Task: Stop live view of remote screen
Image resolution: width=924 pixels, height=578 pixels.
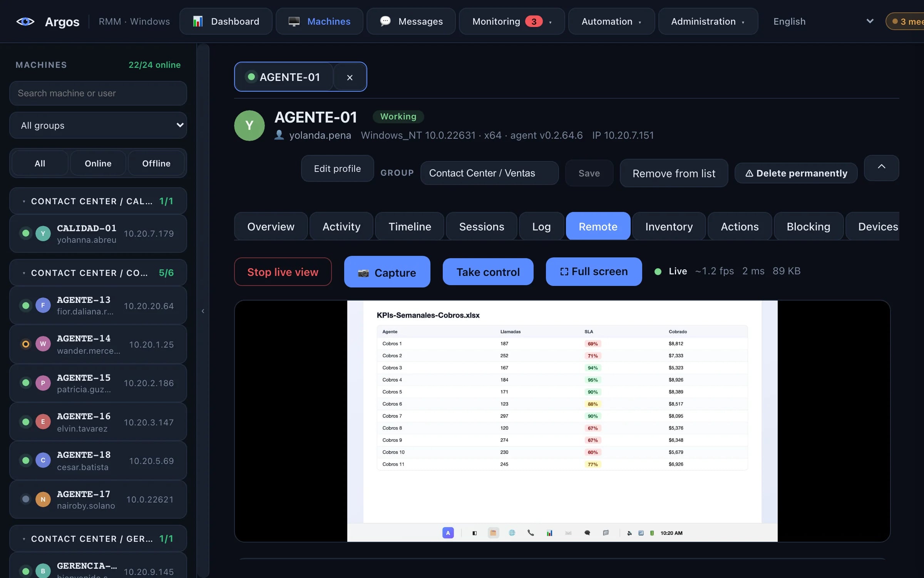Action: (x=283, y=272)
